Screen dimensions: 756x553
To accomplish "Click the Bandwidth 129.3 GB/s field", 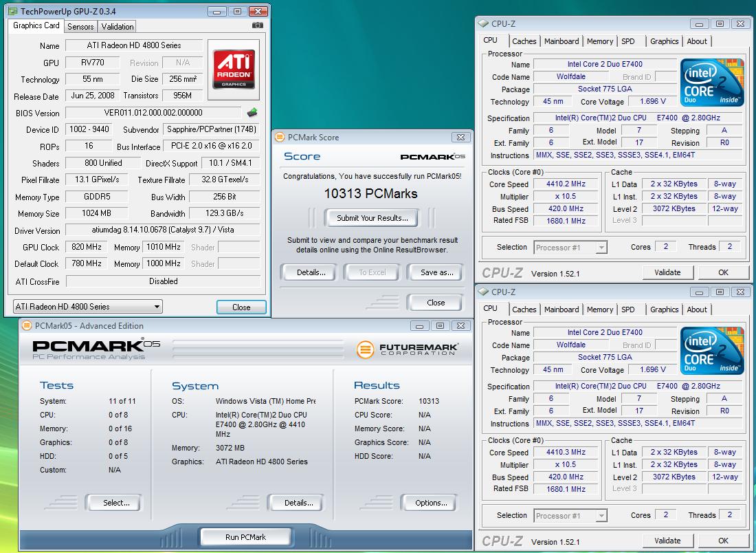I will pos(224,213).
